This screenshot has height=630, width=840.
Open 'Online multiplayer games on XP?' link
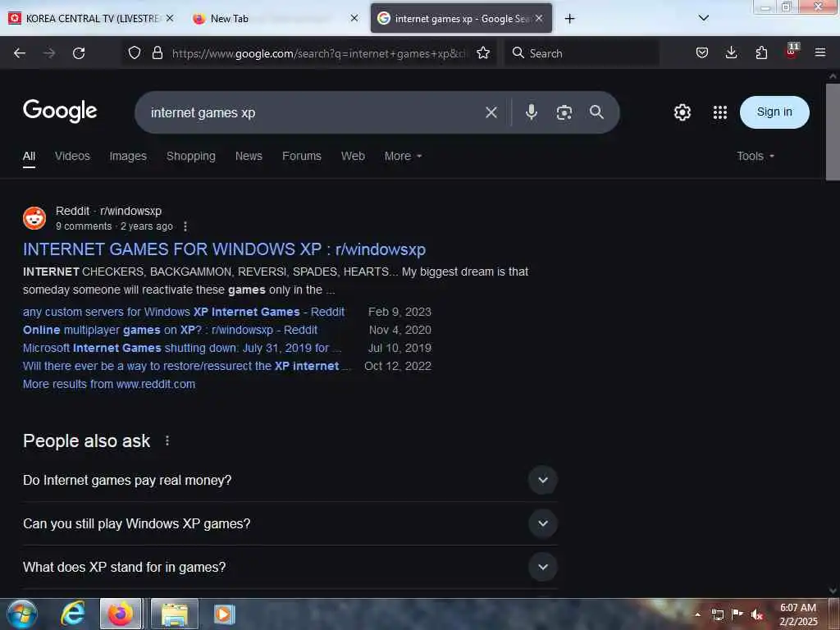(x=170, y=330)
